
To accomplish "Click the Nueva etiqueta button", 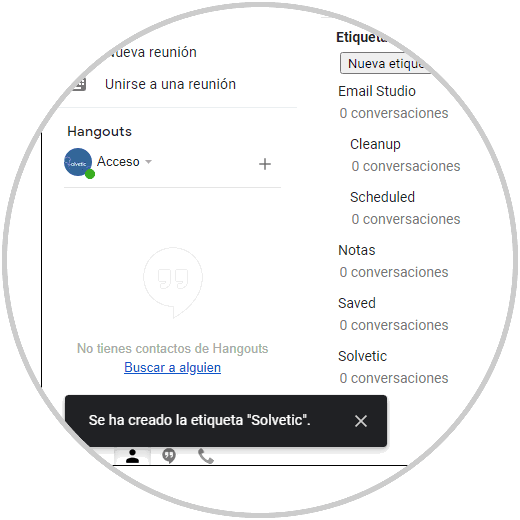I will (x=387, y=63).
